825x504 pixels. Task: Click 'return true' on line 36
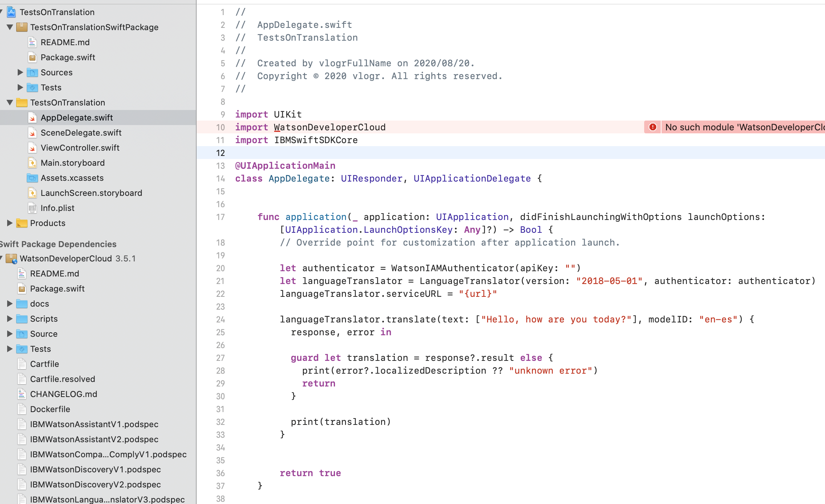pos(310,473)
